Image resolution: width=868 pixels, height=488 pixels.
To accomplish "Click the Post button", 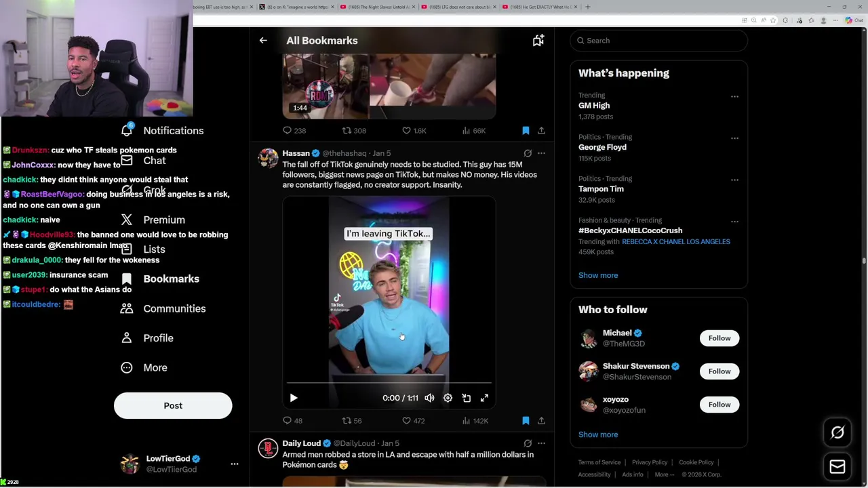I will tap(173, 405).
